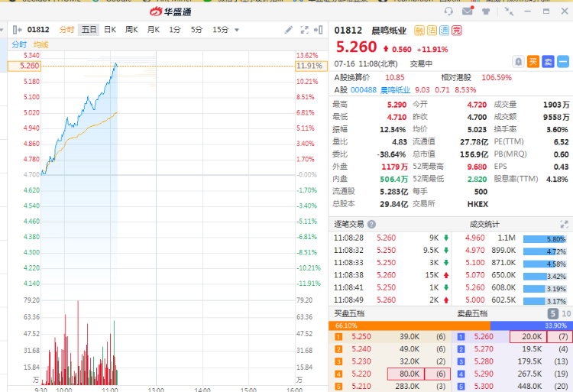Viewport: 573px width, 392px height.
Task: Minimize the 华盛通 window
Action: [x=527, y=11]
